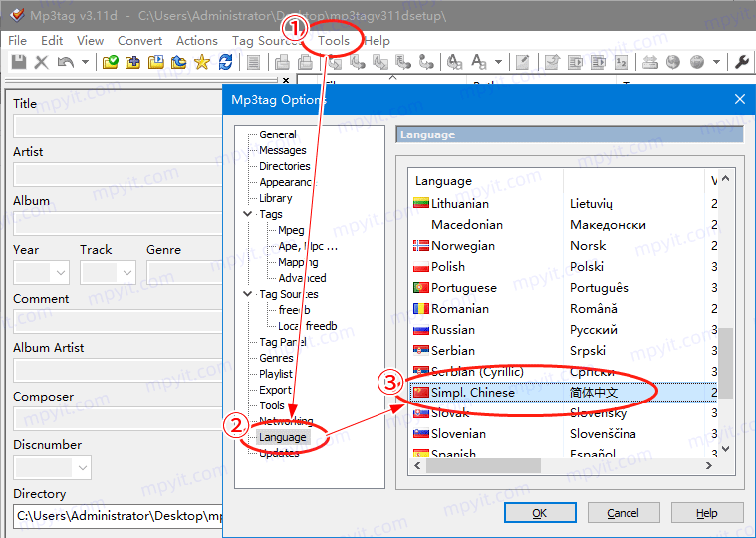Click the Actions icon with letter A and a

click(x=454, y=62)
